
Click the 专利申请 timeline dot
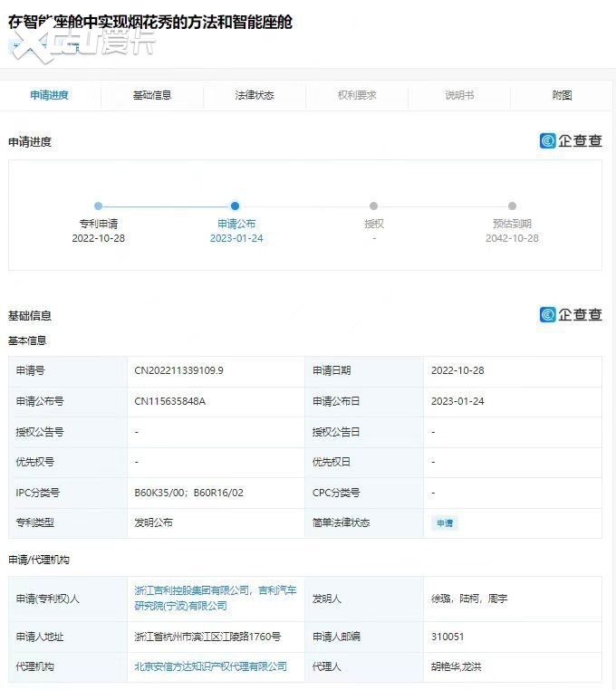(x=99, y=206)
